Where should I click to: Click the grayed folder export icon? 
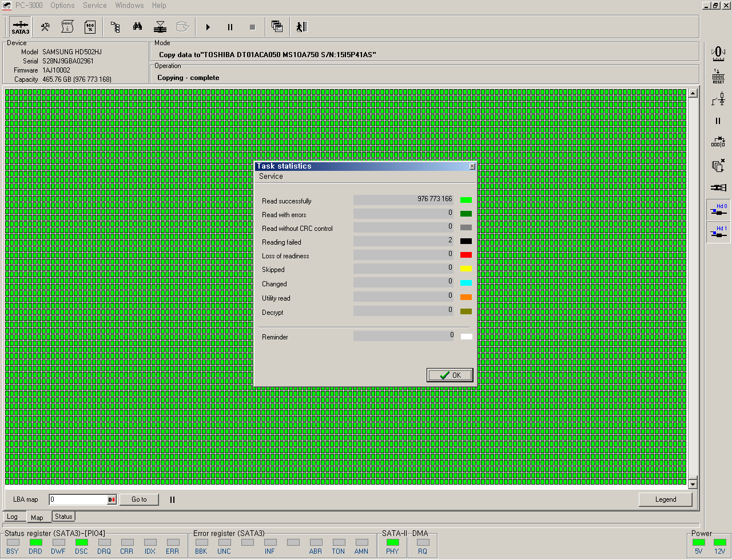pos(182,27)
